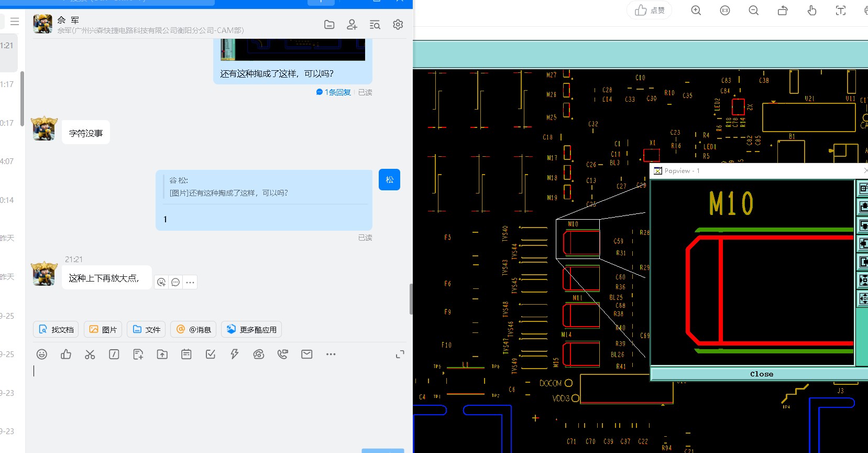Image resolution: width=868 pixels, height=453 pixels.
Task: Open the emoji picker in chat toolbar
Action: [x=42, y=354]
